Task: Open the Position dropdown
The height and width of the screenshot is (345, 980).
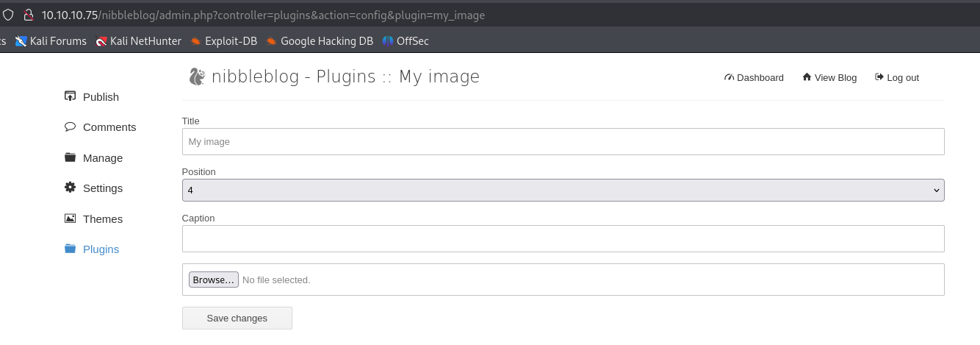Action: tap(563, 190)
